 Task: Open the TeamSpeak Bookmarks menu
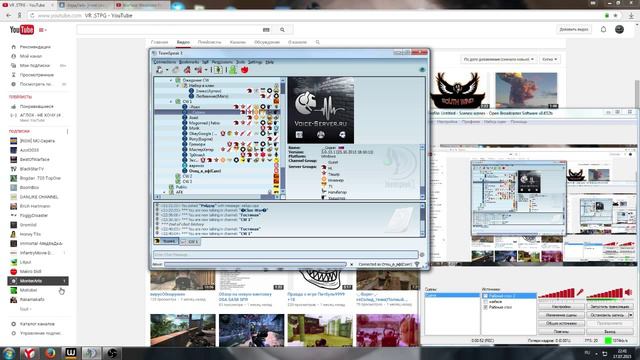(x=189, y=62)
